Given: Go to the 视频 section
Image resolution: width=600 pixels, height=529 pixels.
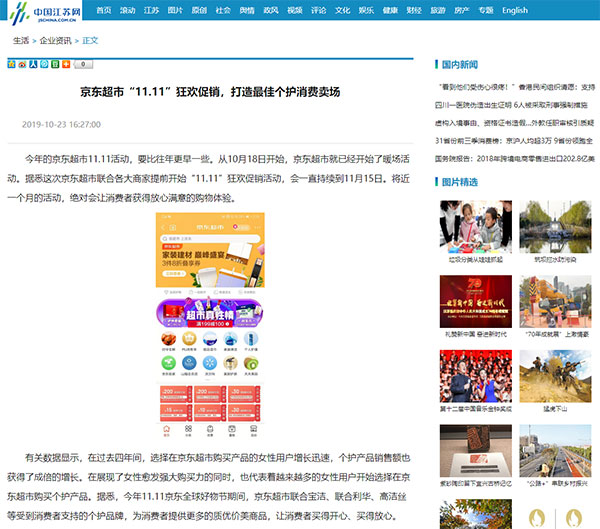Looking at the screenshot, I should point(295,10).
